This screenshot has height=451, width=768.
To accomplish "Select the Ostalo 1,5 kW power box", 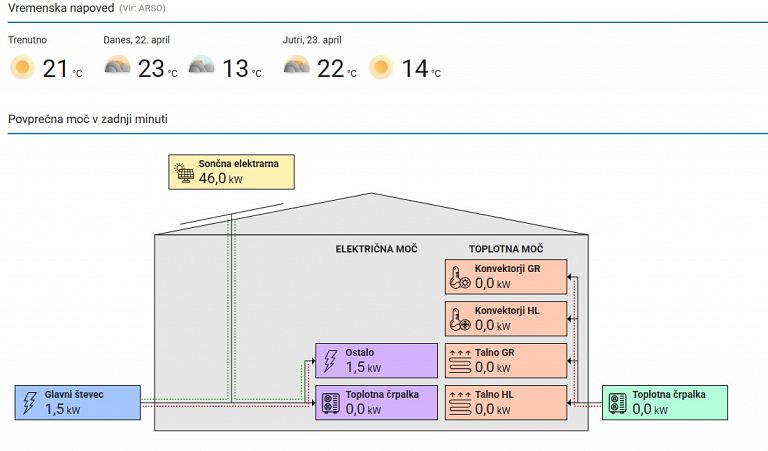I will (376, 360).
